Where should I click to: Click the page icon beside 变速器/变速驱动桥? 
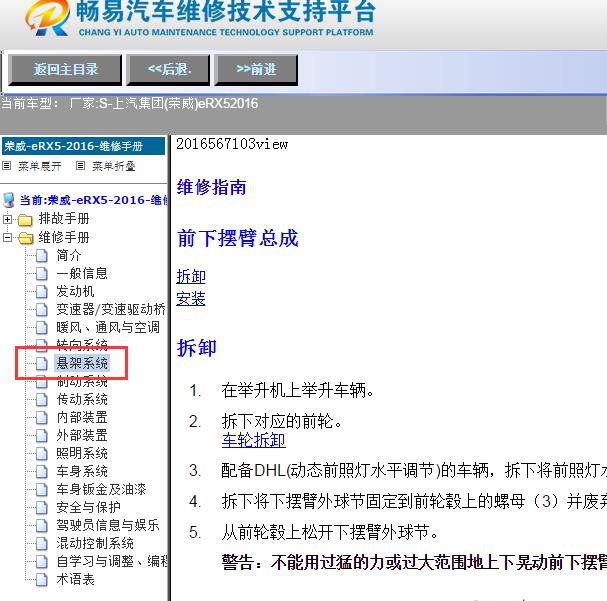click(x=41, y=309)
